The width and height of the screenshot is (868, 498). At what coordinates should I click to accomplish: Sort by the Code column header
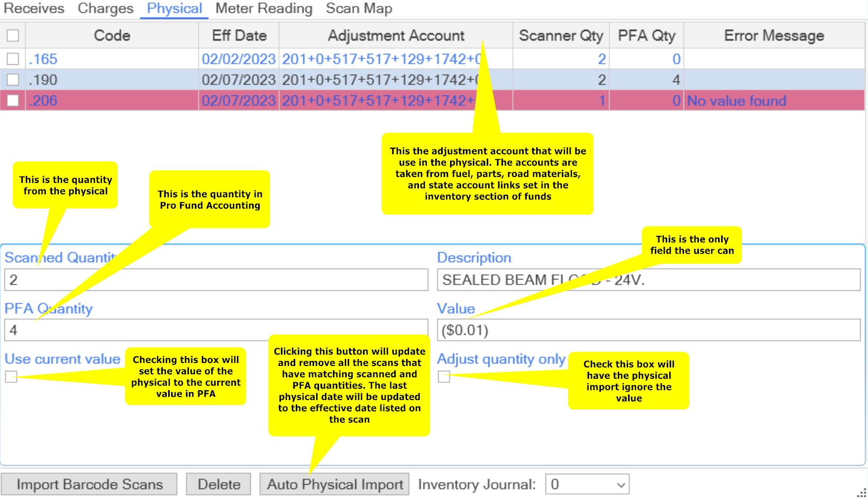(x=112, y=36)
